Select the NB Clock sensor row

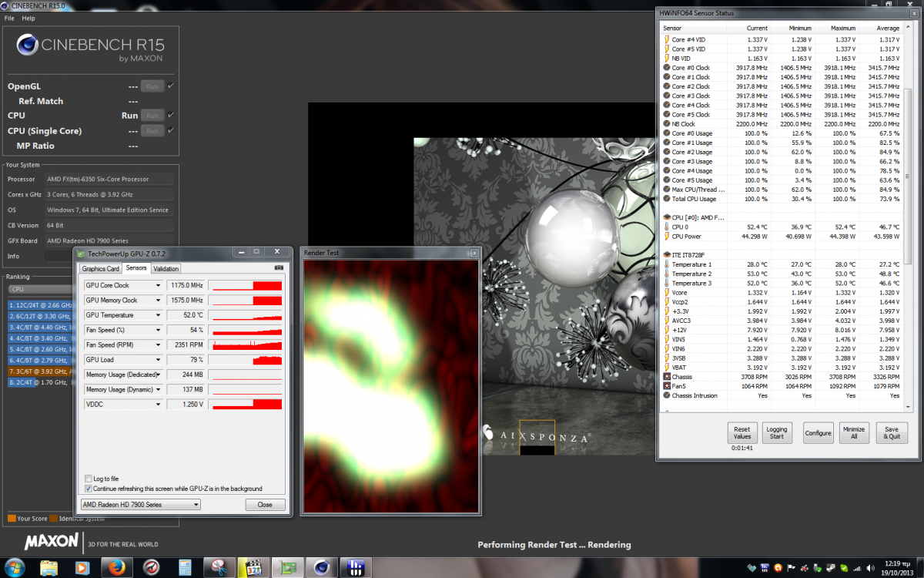pyautogui.click(x=781, y=123)
